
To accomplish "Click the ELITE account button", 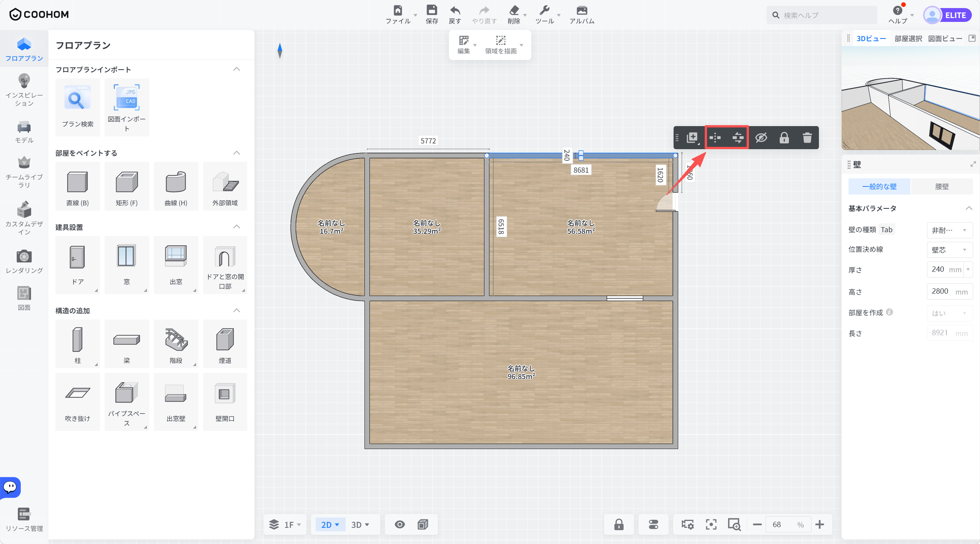I will point(947,15).
